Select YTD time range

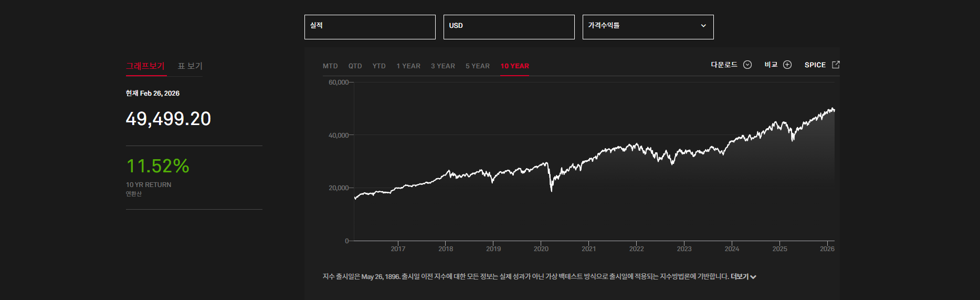pyautogui.click(x=379, y=66)
